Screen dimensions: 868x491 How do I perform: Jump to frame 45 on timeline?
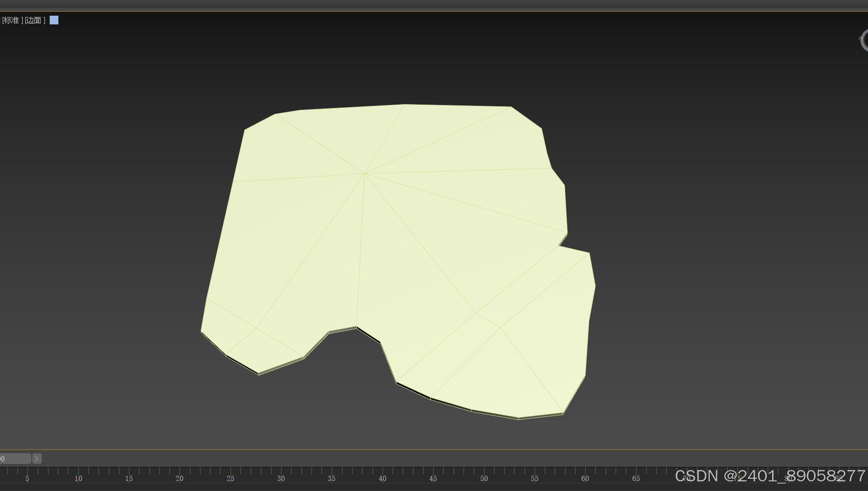pos(433,478)
